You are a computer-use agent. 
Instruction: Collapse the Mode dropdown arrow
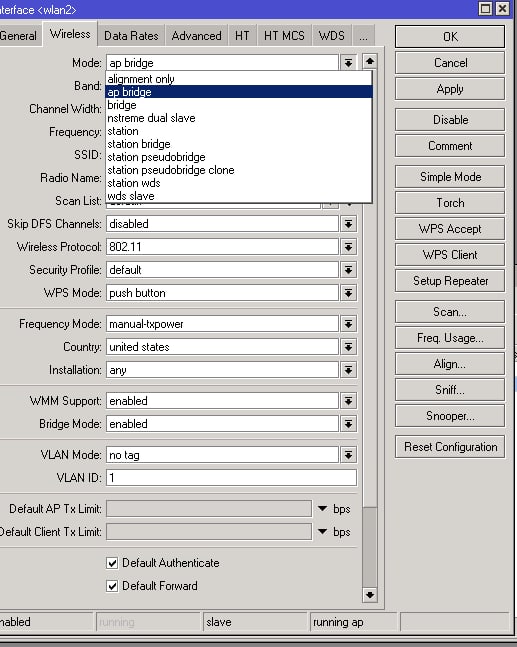pyautogui.click(x=348, y=63)
